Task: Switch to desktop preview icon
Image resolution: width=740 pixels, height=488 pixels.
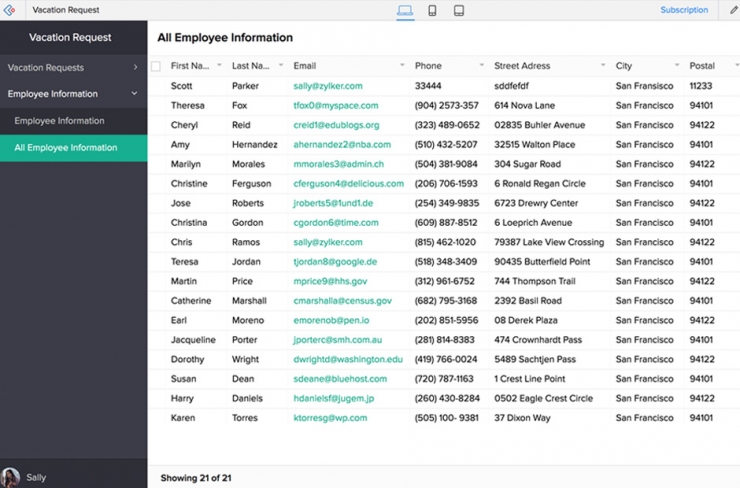Action: [405, 10]
